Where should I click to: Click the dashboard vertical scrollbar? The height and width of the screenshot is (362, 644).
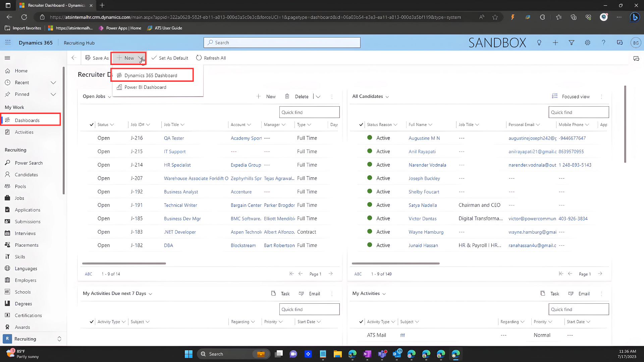[x=625, y=124]
